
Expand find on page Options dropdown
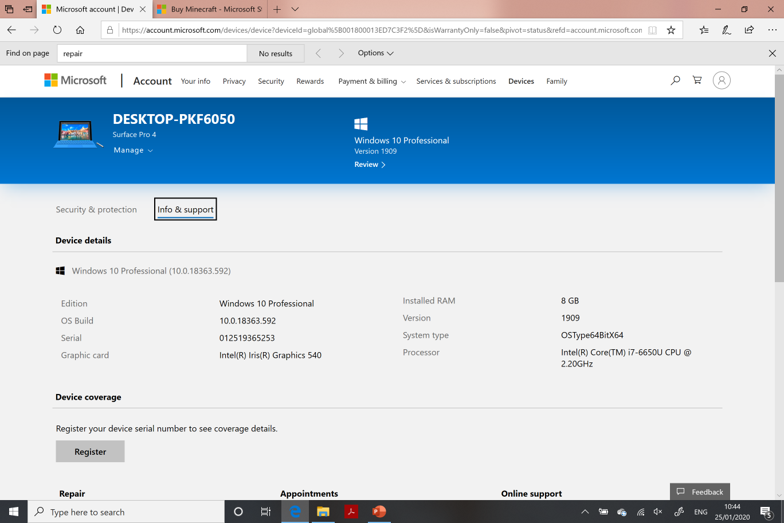(x=376, y=53)
